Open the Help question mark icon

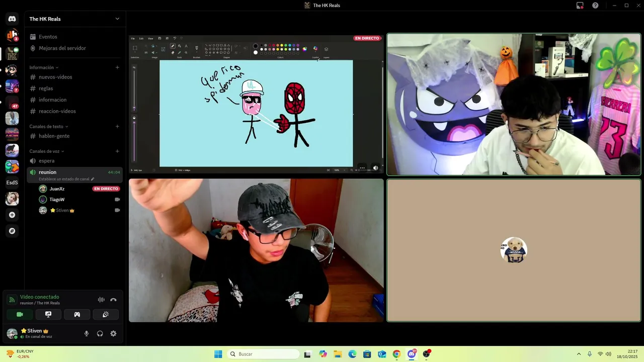pos(595,6)
